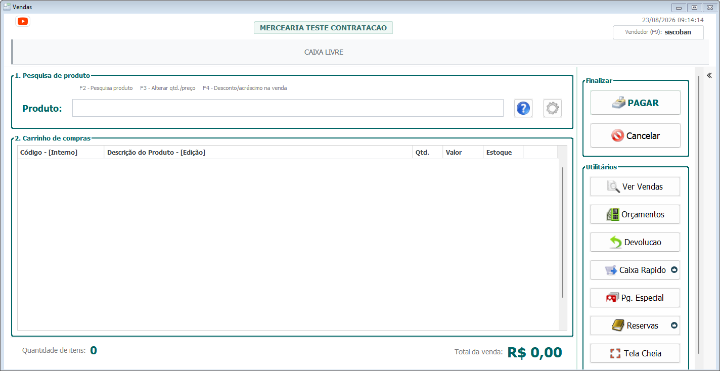
Task: Click the PAGAR button
Action: click(635, 103)
